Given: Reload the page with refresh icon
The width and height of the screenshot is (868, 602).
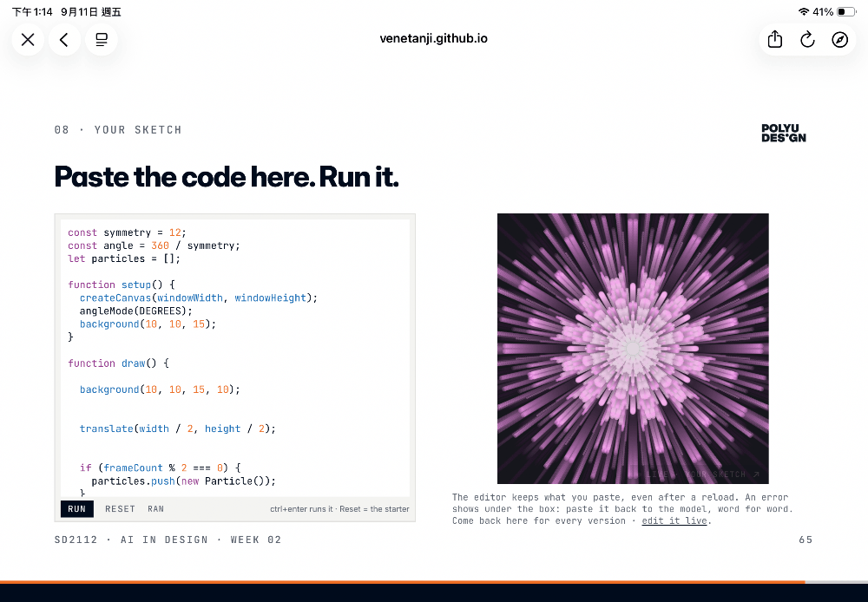Looking at the screenshot, I should pyautogui.click(x=807, y=39).
